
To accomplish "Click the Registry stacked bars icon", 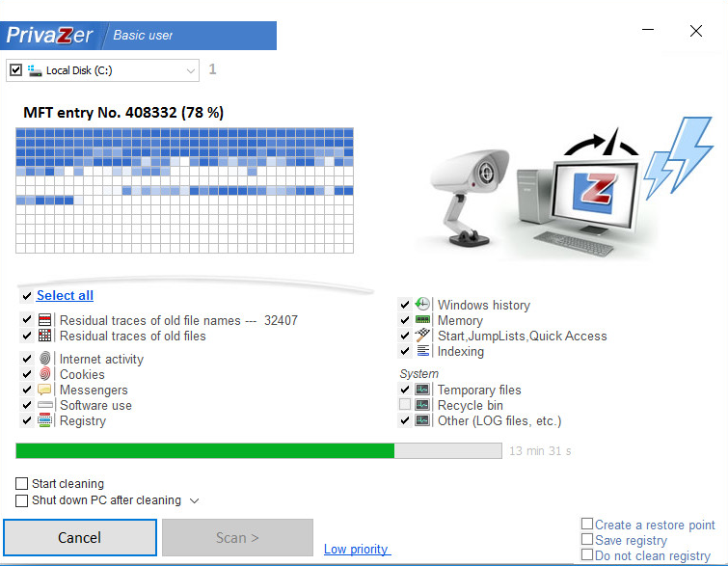I will click(44, 420).
